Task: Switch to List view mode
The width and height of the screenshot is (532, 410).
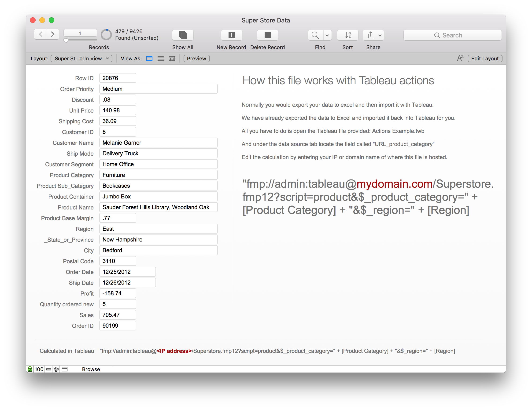Action: click(161, 59)
